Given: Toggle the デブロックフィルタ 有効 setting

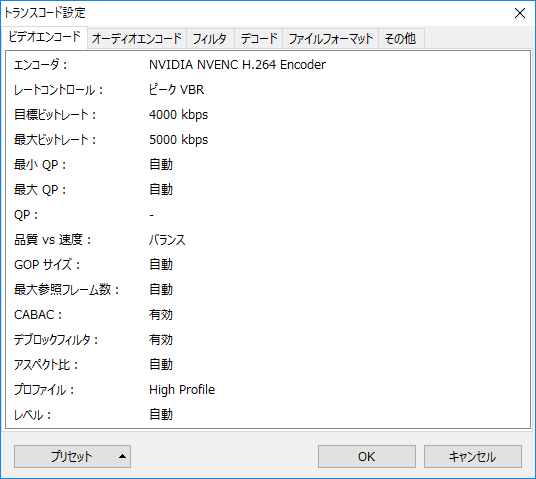Looking at the screenshot, I should 161,340.
